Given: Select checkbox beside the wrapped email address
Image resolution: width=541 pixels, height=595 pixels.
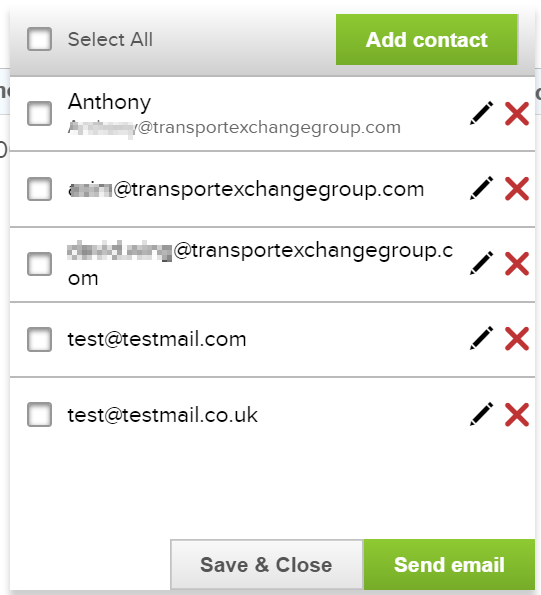Looking at the screenshot, I should pyautogui.click(x=39, y=264).
